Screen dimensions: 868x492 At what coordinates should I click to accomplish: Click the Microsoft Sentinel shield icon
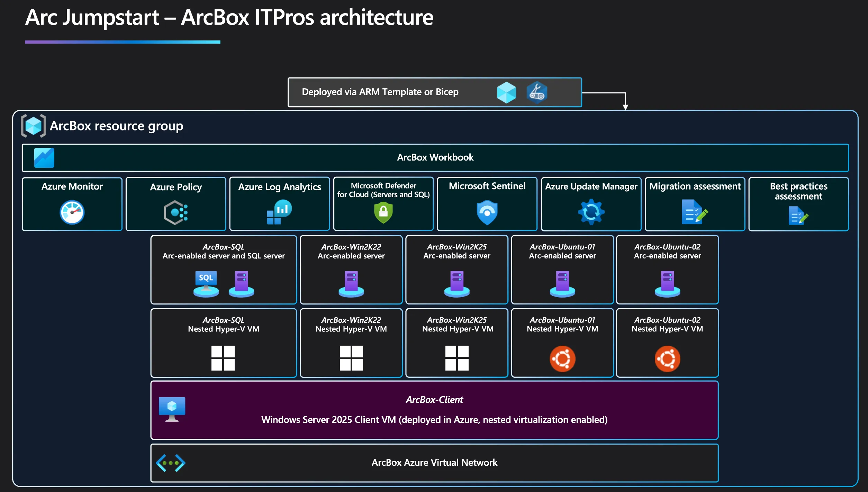pos(487,212)
